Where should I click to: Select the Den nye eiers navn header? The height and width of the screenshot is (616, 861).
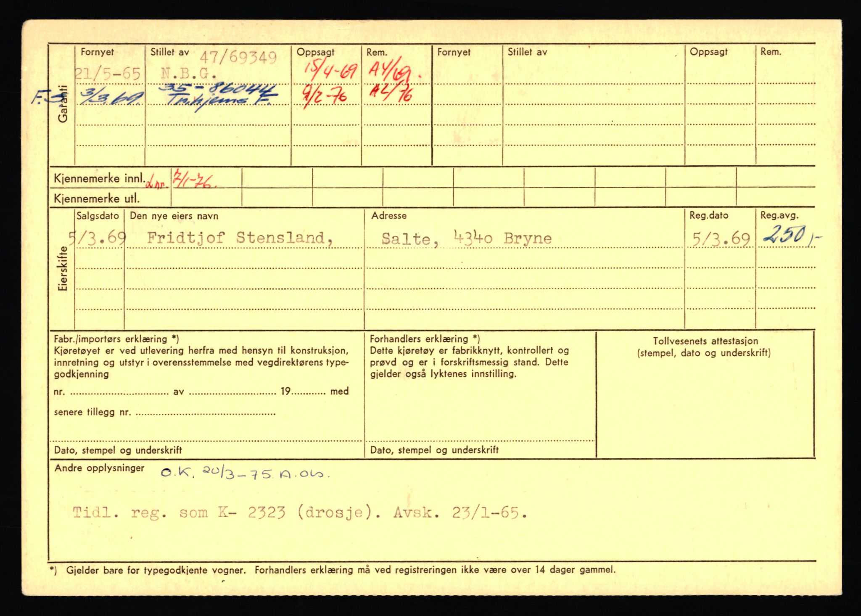point(174,216)
